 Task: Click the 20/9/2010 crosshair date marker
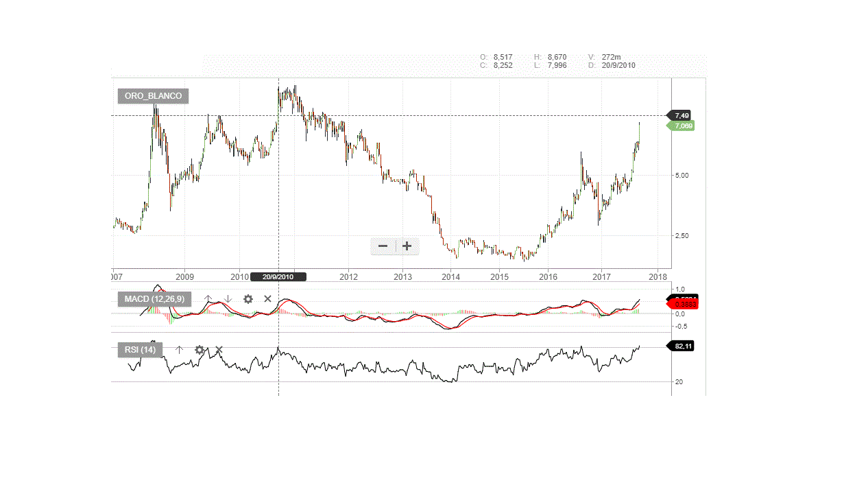[x=278, y=276]
